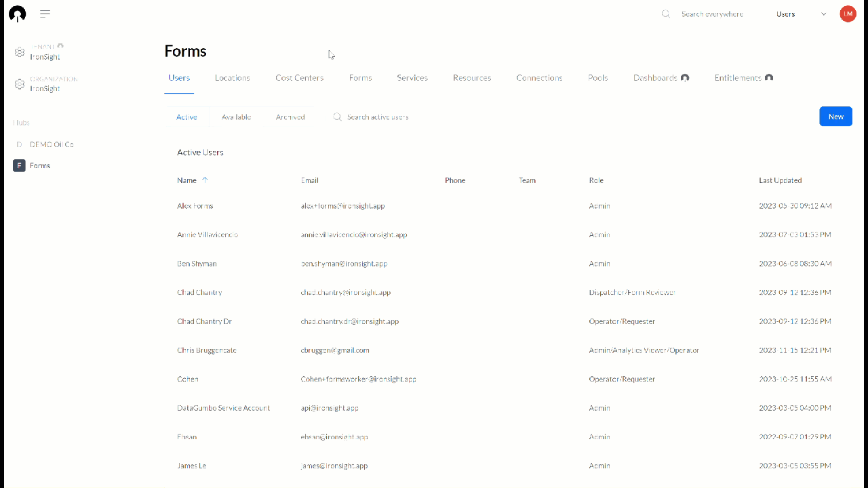Viewport: 868px width, 488px height.
Task: Switch to the Locations tab
Action: click(232, 77)
